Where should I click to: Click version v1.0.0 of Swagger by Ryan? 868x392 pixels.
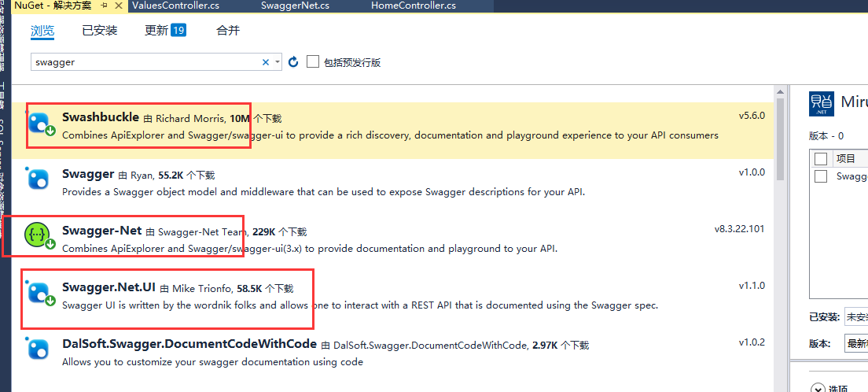coord(752,172)
